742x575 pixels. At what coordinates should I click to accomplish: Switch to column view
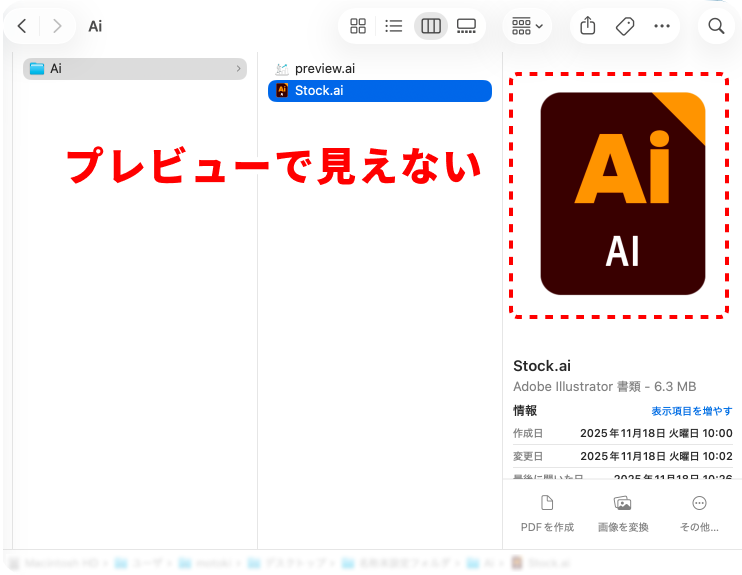[x=431, y=26]
